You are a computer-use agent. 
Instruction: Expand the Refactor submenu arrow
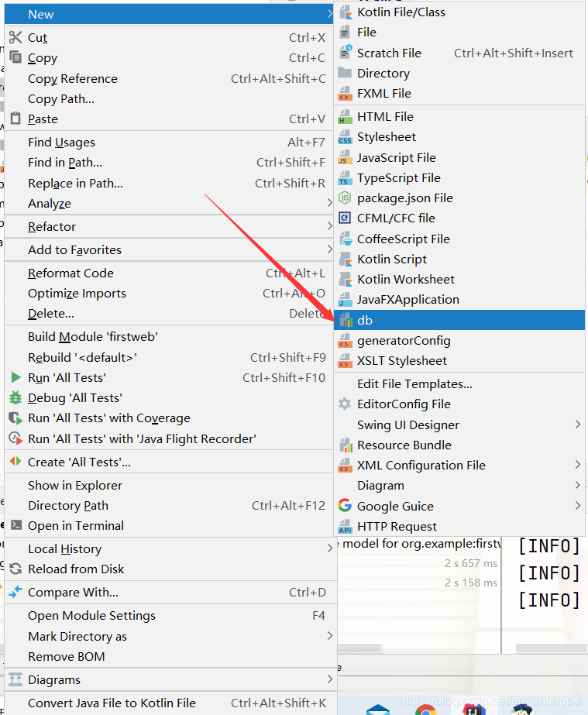tap(329, 226)
